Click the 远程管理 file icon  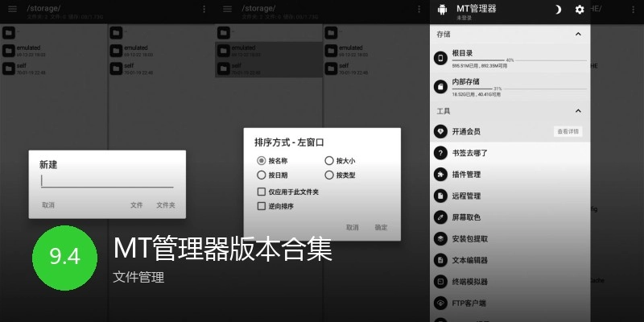pos(440,196)
